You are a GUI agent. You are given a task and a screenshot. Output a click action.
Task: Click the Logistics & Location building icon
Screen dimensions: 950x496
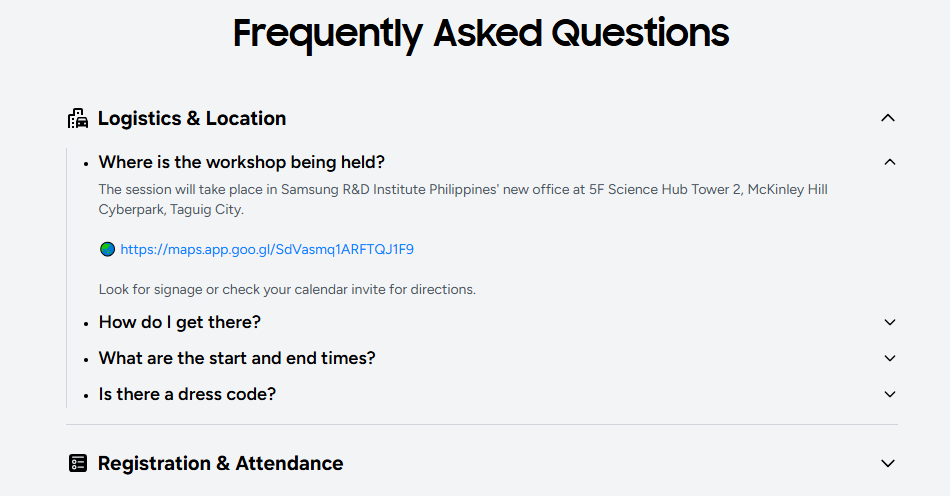78,119
